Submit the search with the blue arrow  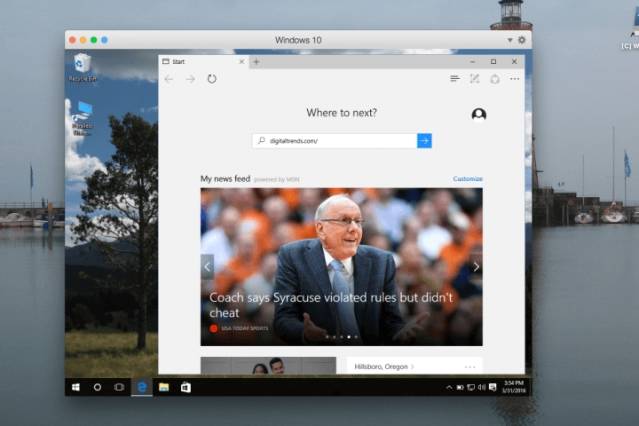[424, 141]
